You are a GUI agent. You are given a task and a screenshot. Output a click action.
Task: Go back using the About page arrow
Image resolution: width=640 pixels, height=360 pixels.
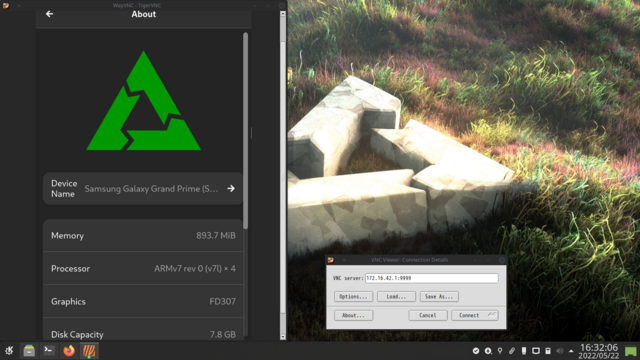49,14
